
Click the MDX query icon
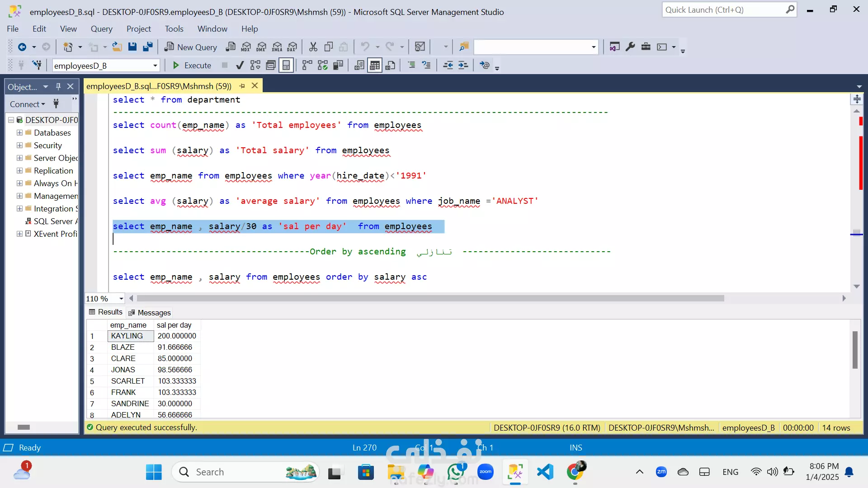(246, 47)
